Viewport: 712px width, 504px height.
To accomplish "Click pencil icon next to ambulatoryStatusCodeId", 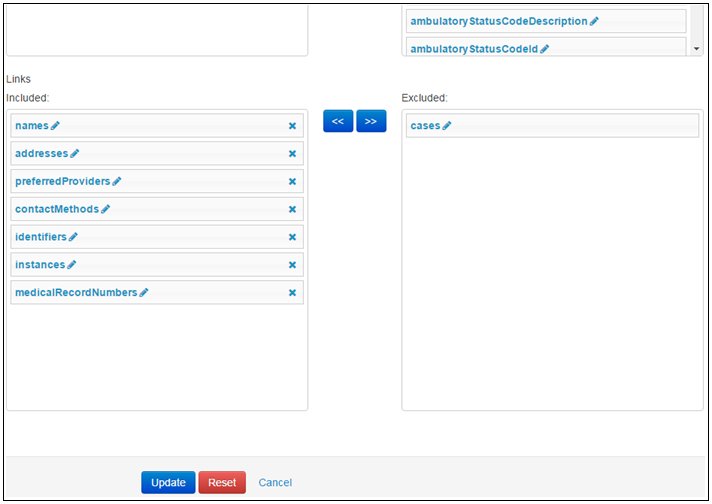I will 545,49.
